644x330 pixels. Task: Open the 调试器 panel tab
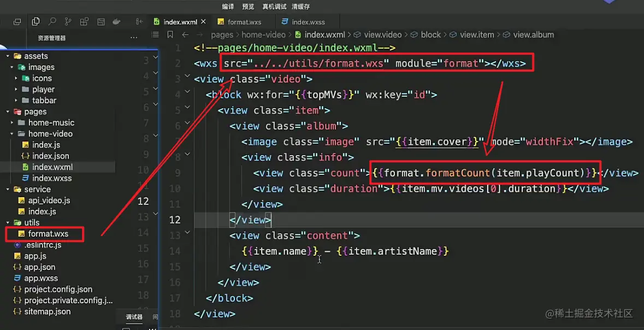tap(134, 317)
